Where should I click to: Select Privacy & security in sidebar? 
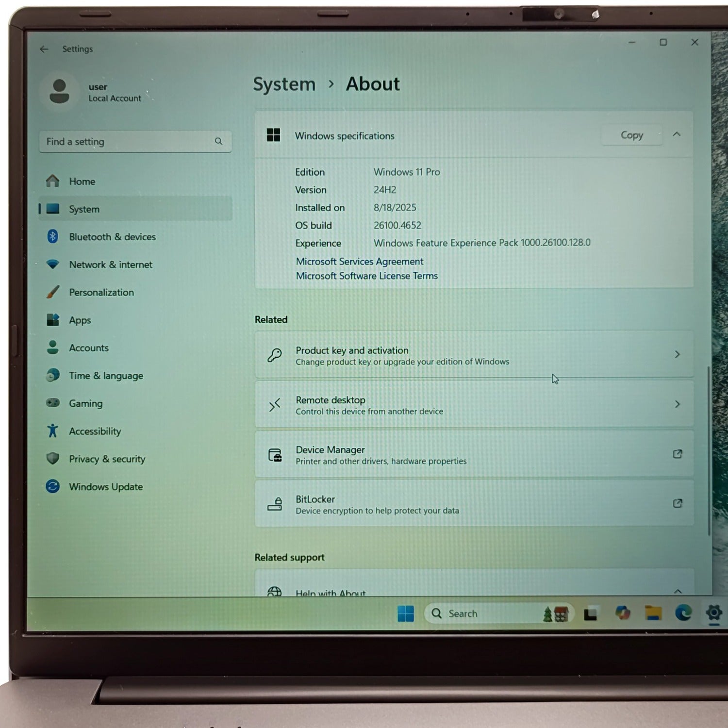(x=107, y=459)
